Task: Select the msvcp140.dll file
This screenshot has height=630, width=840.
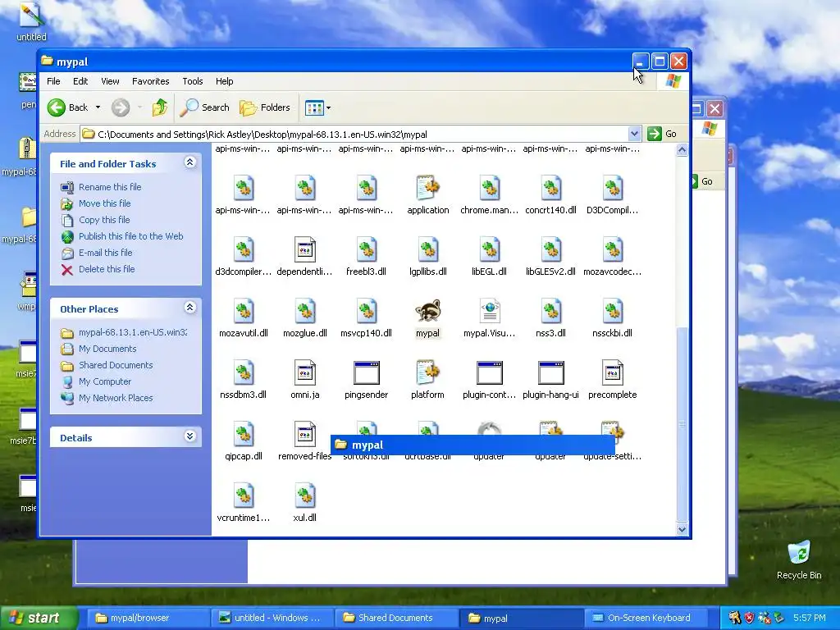Action: 367,311
